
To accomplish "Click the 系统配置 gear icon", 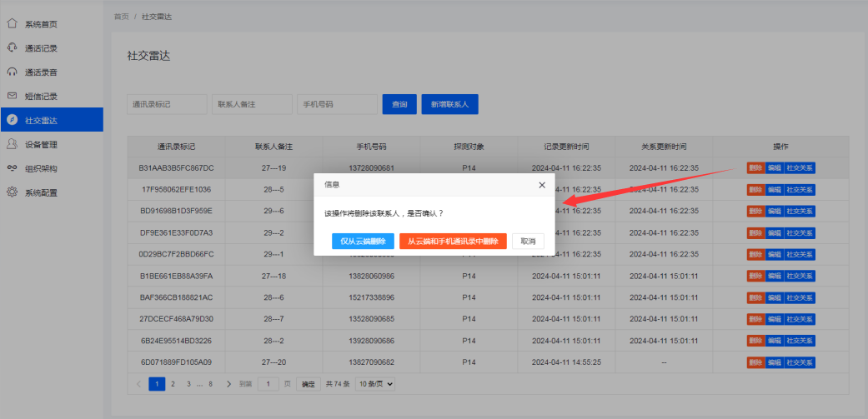I will (x=12, y=192).
